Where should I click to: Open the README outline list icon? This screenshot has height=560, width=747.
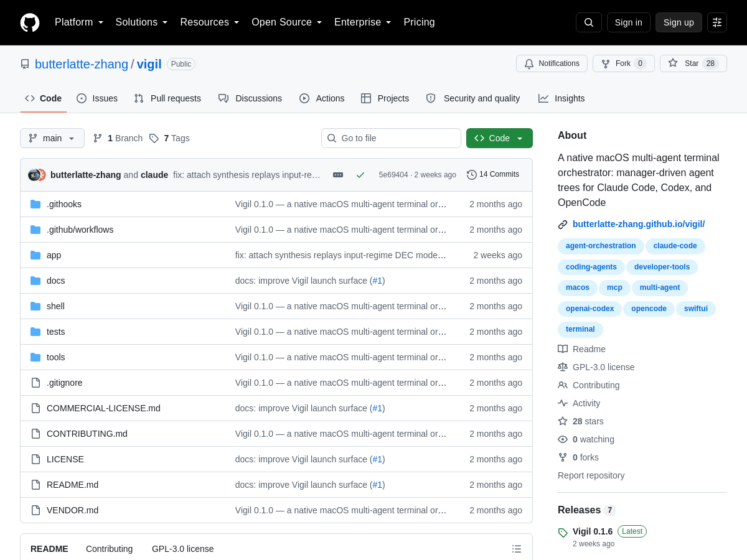[517, 549]
